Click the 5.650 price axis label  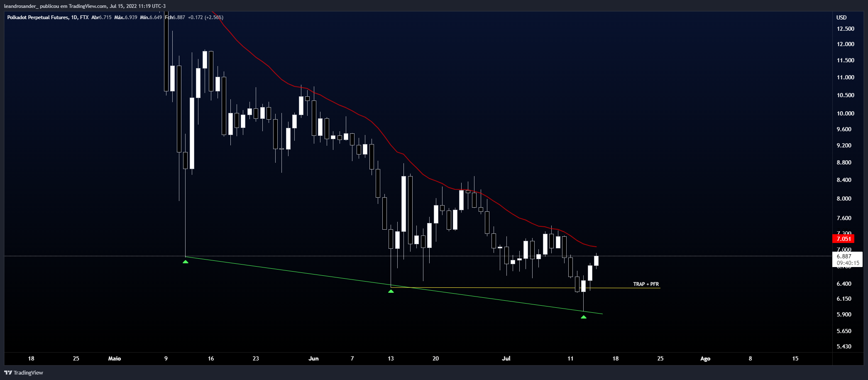point(844,331)
